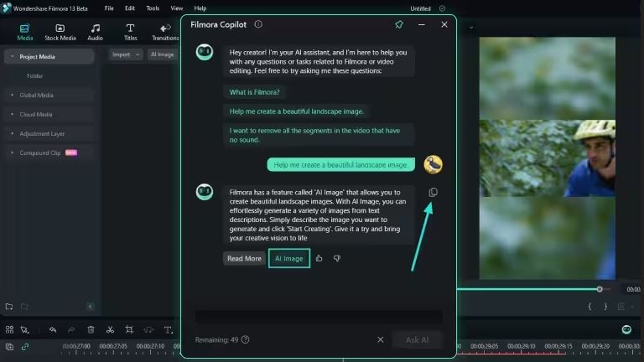Give thumbs down to Copilot answer

click(337, 258)
